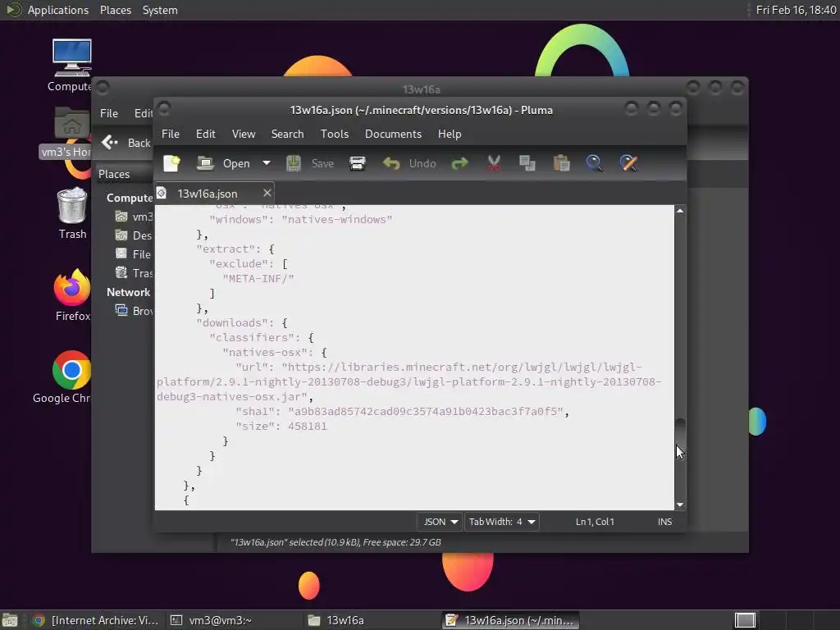Click the sha1 hash value line
The height and width of the screenshot is (630, 840).
coord(402,412)
